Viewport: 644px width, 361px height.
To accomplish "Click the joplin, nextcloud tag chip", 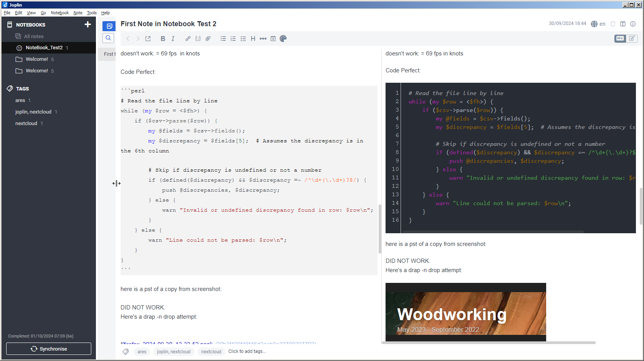I will point(174,352).
